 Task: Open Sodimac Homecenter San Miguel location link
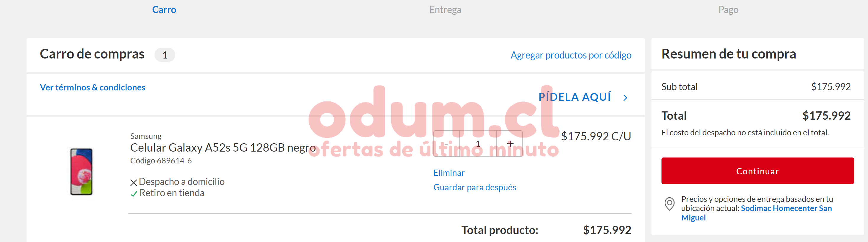point(756,213)
